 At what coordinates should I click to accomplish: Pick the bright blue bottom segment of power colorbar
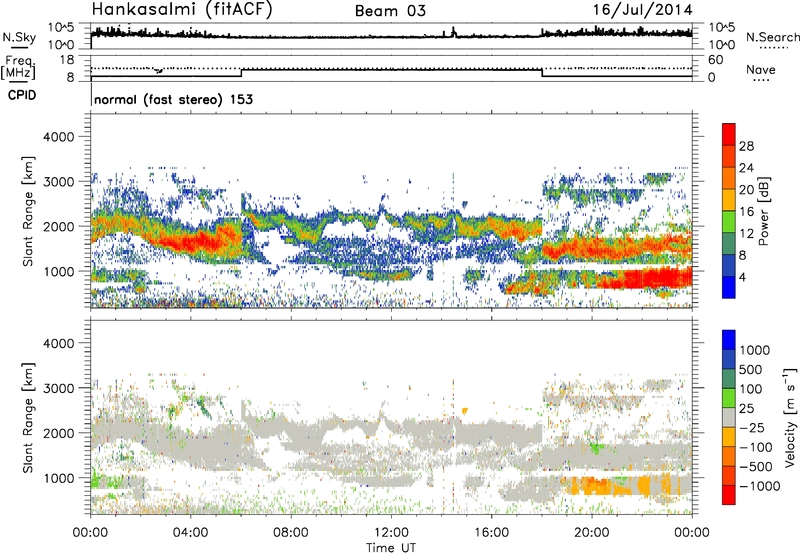729,287
